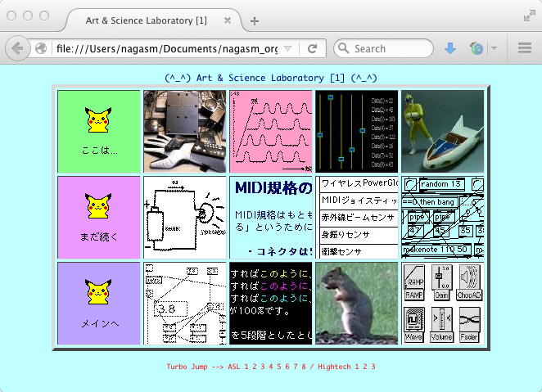Enter fullscreen with the top-right arrows icon
This screenshot has width=542, height=392.
[x=529, y=16]
